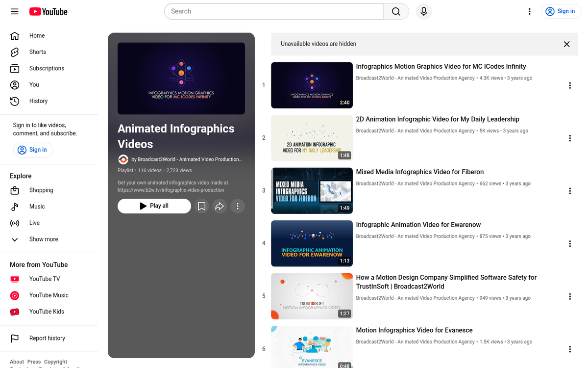
Task: Save the playlist using the bookmark icon
Action: coord(201,206)
